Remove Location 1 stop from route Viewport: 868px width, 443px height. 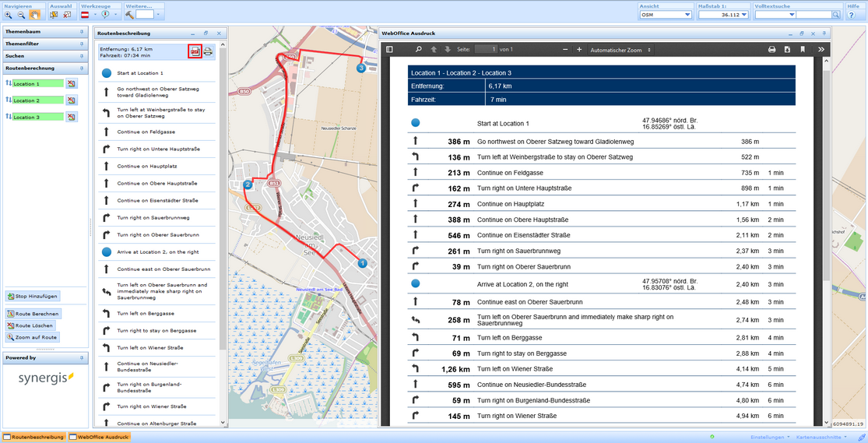coord(71,83)
